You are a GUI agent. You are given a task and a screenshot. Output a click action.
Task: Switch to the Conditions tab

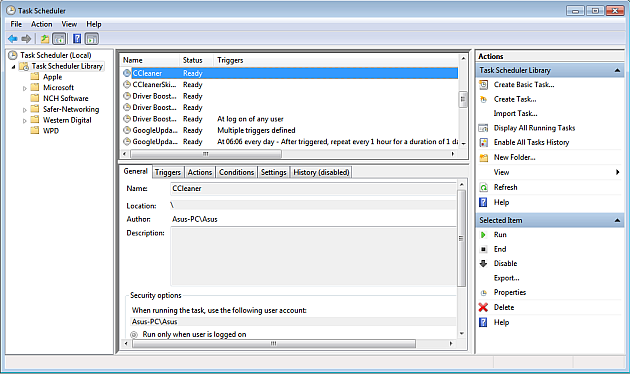coord(236,172)
